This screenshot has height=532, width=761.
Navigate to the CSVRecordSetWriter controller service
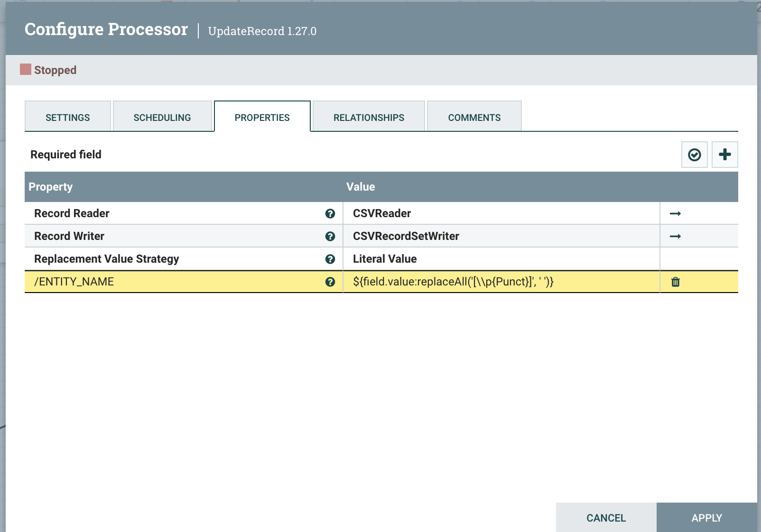coord(676,236)
